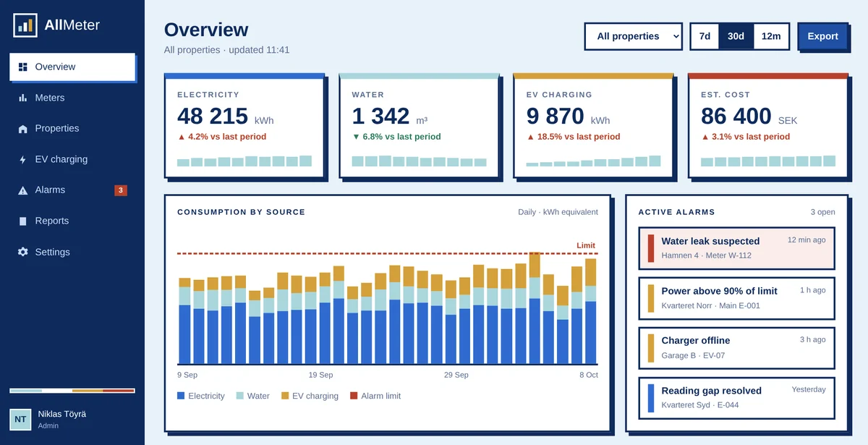Image resolution: width=868 pixels, height=445 pixels.
Task: Switch range to 12m
Action: click(x=771, y=36)
